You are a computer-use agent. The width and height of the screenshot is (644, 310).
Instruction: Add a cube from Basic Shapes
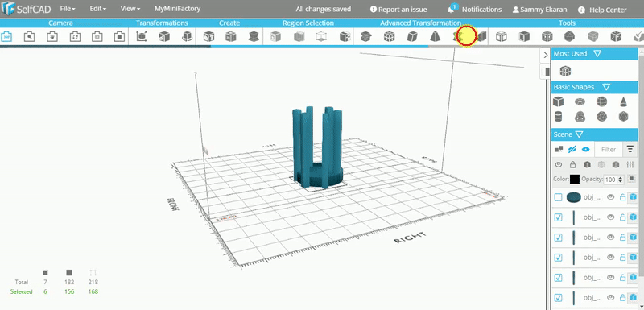coord(558,101)
